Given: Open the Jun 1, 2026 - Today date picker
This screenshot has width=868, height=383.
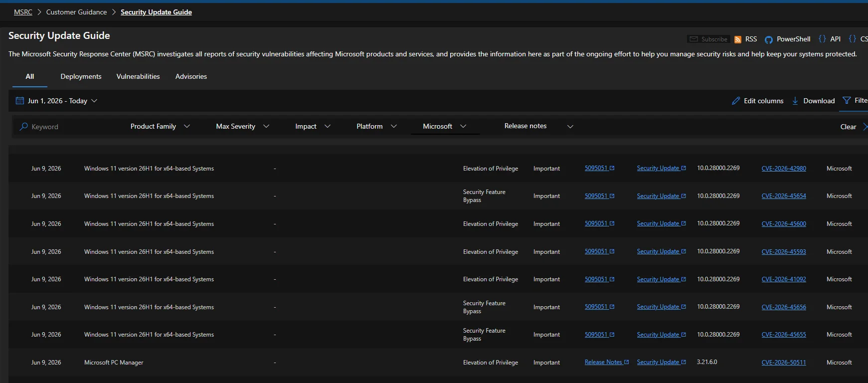Looking at the screenshot, I should click(56, 101).
